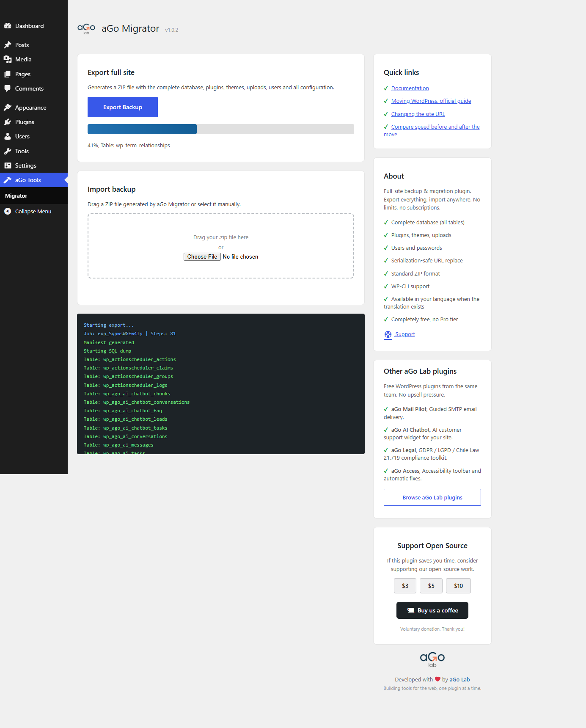Click the 'aGo Access' plugin entry
Image resolution: width=586 pixels, height=728 pixels.
pyautogui.click(x=432, y=474)
